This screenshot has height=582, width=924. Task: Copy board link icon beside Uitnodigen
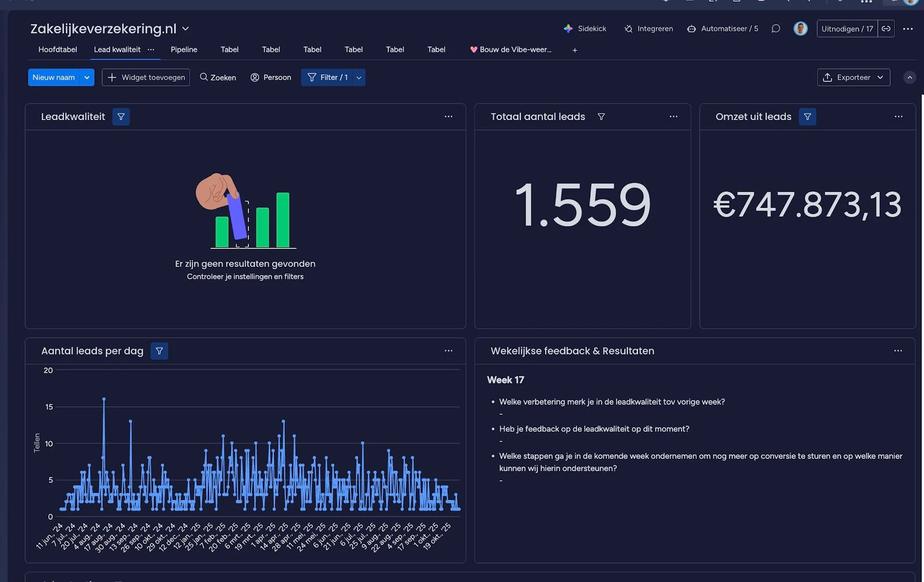(886, 29)
